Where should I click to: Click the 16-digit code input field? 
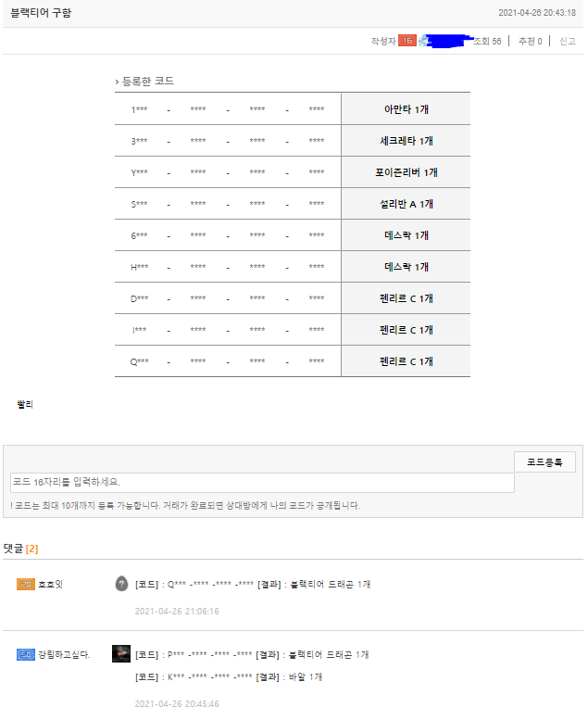click(x=262, y=482)
